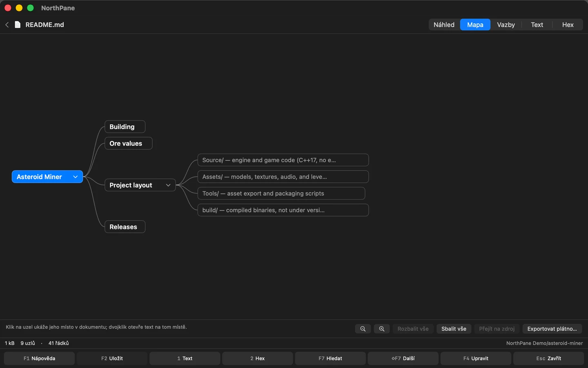Select the Mapa view tab
Screen dimensions: 588x368
coord(475,25)
